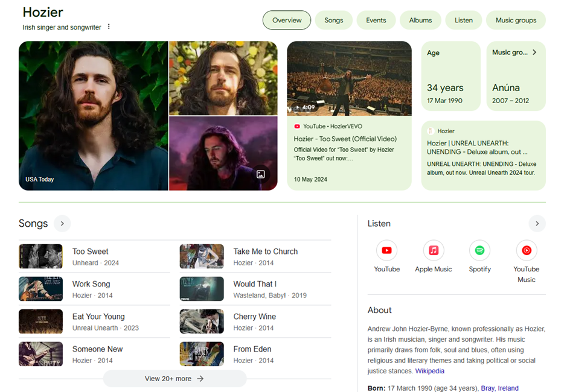
Task: Click the Anúna music group name
Action: [x=505, y=88]
